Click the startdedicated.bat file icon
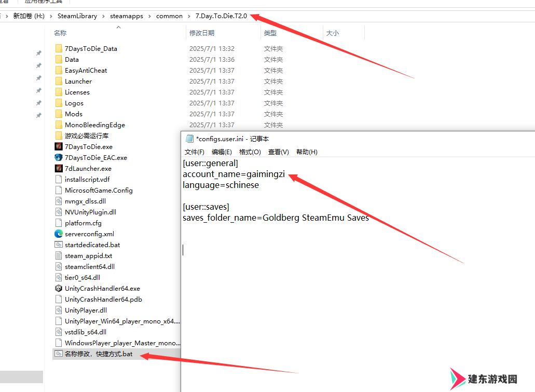The image size is (535, 392). pos(59,245)
